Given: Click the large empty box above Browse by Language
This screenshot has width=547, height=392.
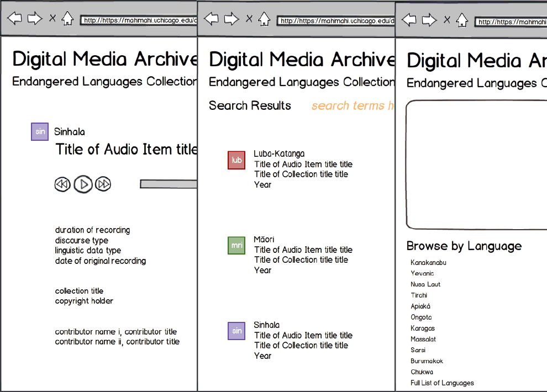Looking at the screenshot, I should [476, 165].
